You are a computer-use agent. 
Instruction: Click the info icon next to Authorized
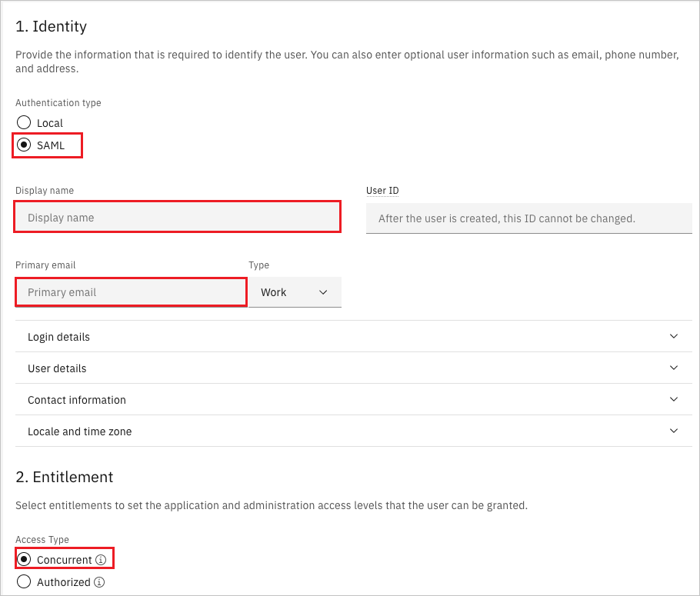click(x=99, y=581)
